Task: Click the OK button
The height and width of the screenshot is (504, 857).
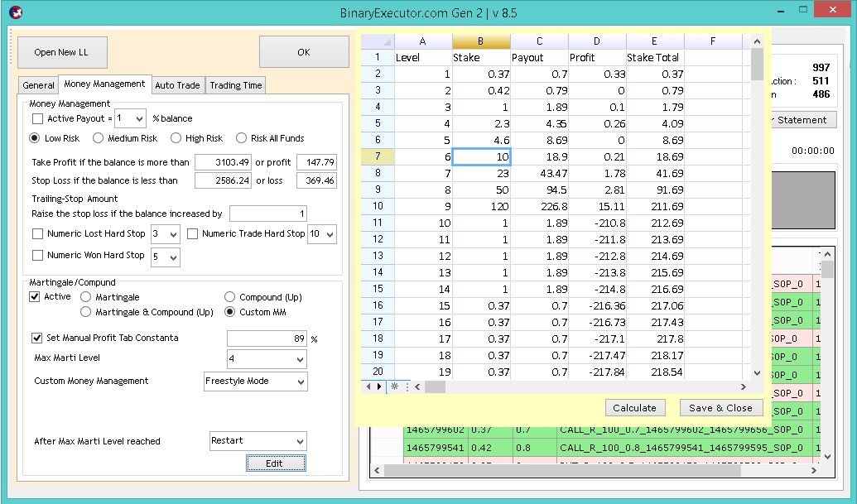Action: tap(304, 52)
